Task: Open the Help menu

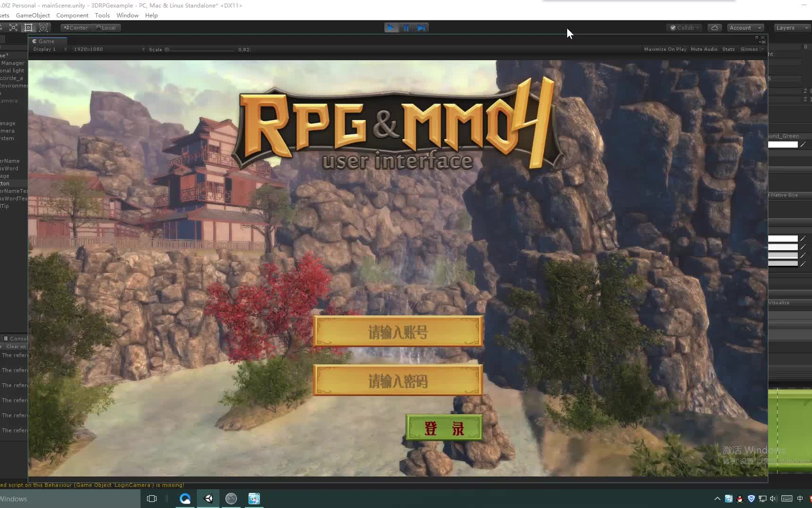Action: 151,15
